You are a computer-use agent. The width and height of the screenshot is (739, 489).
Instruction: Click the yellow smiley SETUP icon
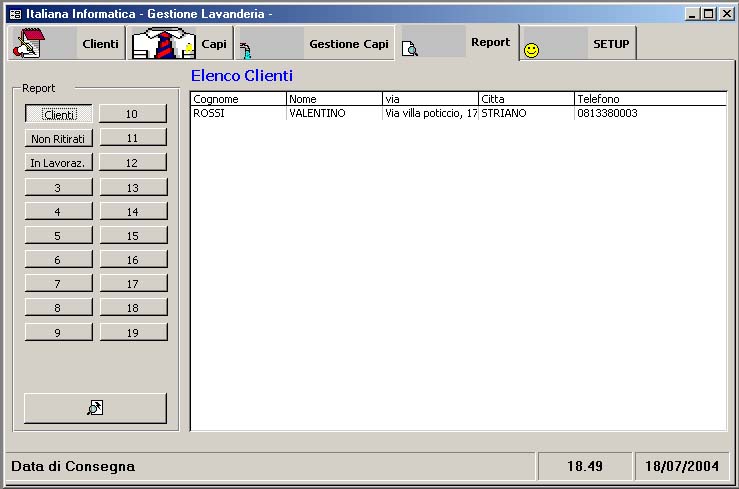tap(531, 50)
